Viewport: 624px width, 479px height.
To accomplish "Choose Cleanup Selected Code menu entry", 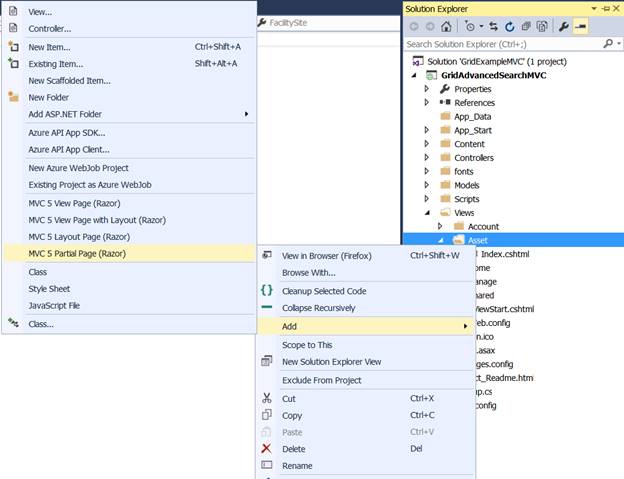I will 323,291.
